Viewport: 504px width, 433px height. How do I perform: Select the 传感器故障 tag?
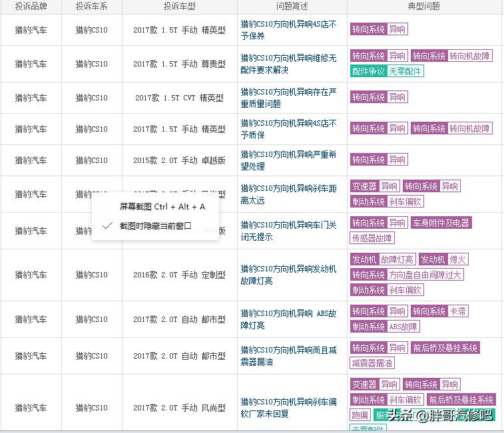pos(372,238)
